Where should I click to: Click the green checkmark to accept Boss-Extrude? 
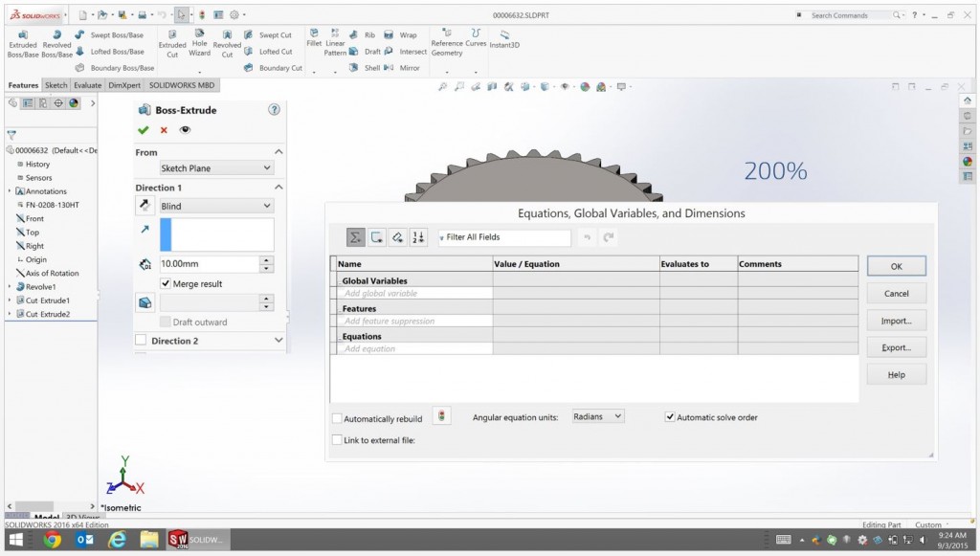point(144,130)
